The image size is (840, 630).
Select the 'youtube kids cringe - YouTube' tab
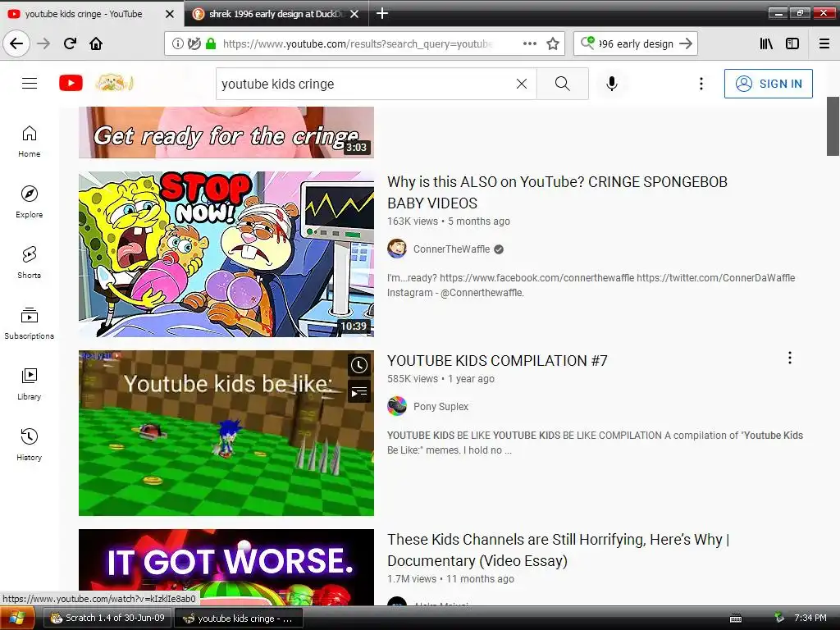[84, 14]
